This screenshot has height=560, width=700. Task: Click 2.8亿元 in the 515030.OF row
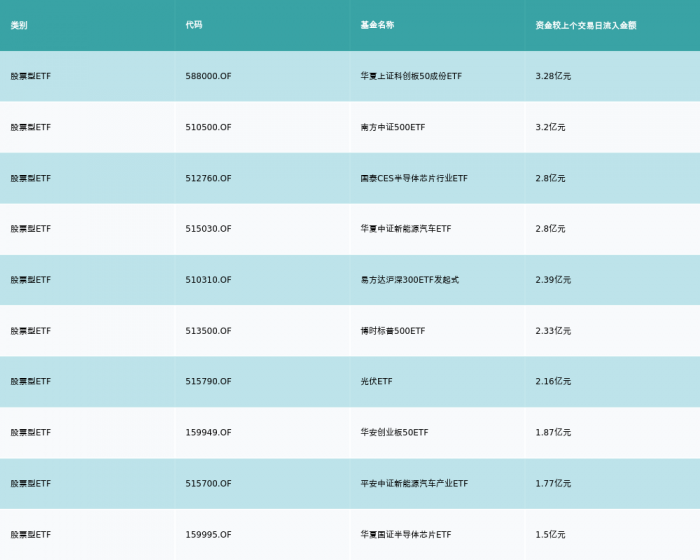550,229
